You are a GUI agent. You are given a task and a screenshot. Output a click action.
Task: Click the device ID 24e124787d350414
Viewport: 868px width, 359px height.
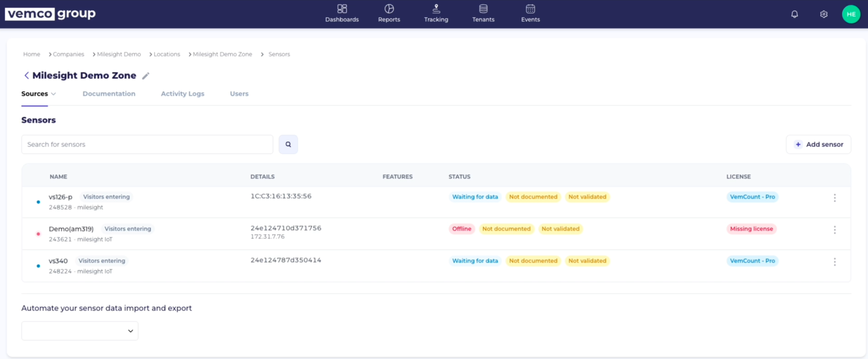coord(286,260)
